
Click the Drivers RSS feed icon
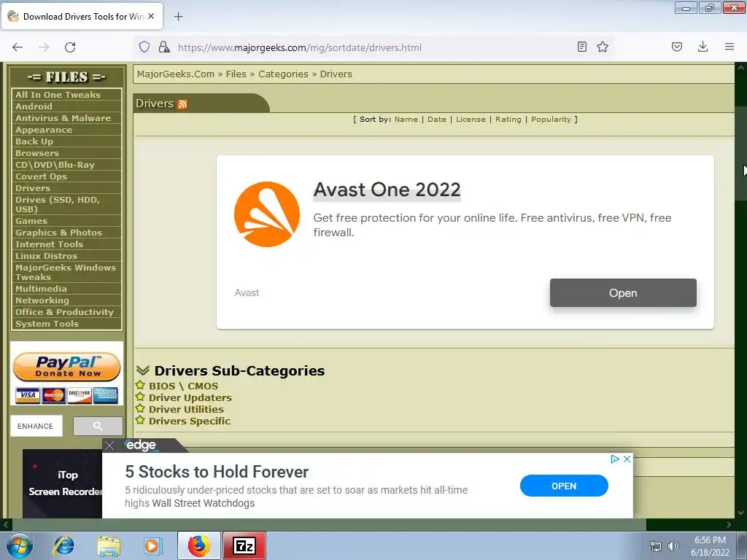tap(182, 104)
